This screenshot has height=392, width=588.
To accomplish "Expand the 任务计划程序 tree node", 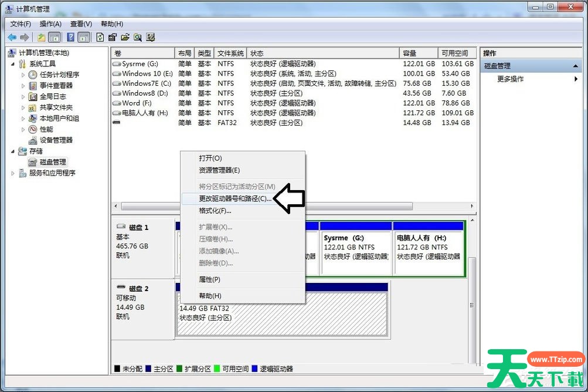I will click(x=23, y=75).
